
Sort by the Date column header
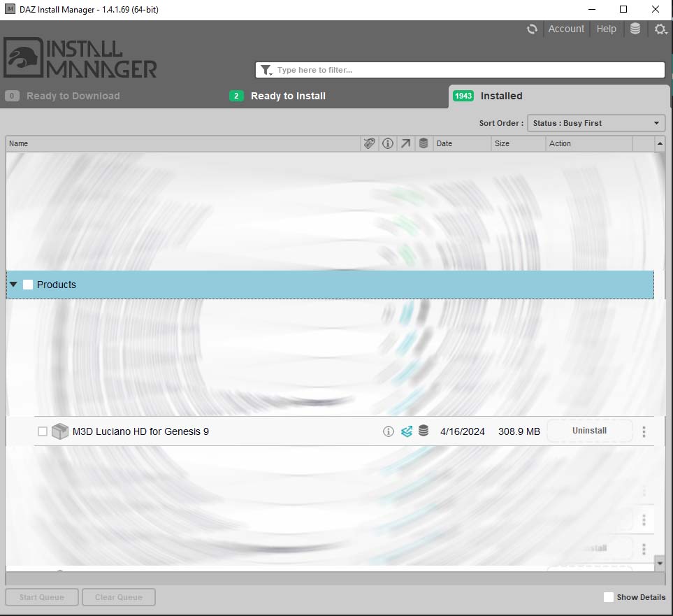click(461, 143)
